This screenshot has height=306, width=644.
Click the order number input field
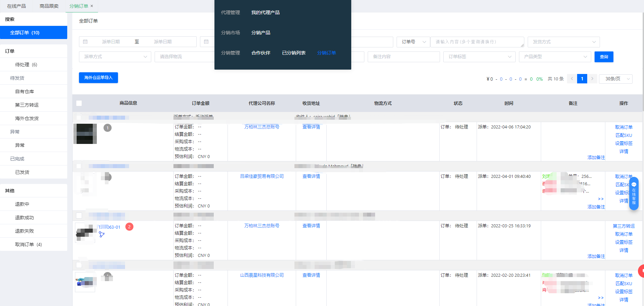(477, 42)
